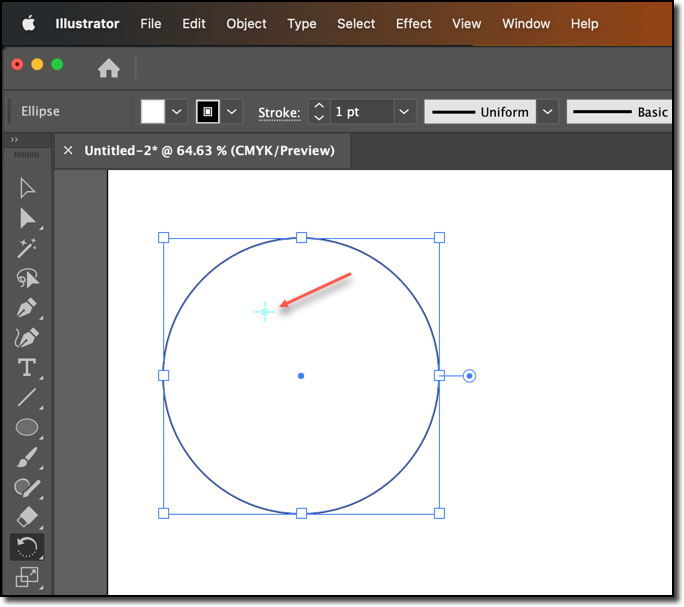Increase stroke weight with up stepper
The height and width of the screenshot is (607, 684).
coord(319,106)
